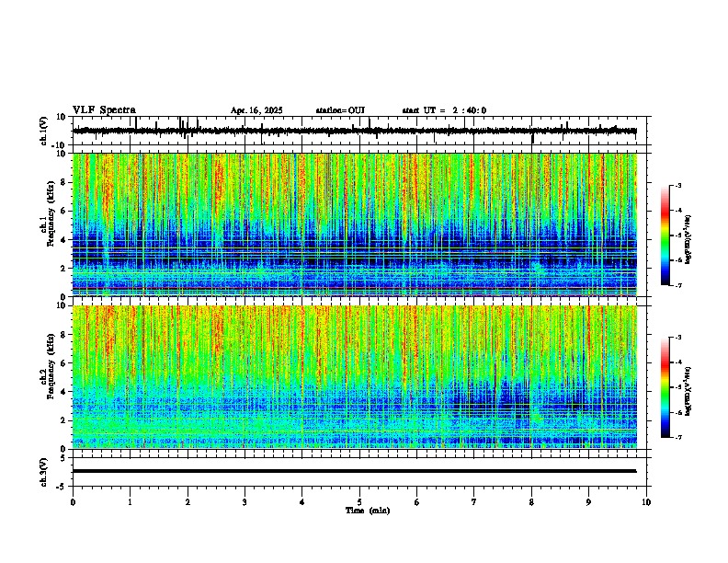Click the time axis tick label "0"
Viewport: 728px width, 563px height.
coord(73,502)
